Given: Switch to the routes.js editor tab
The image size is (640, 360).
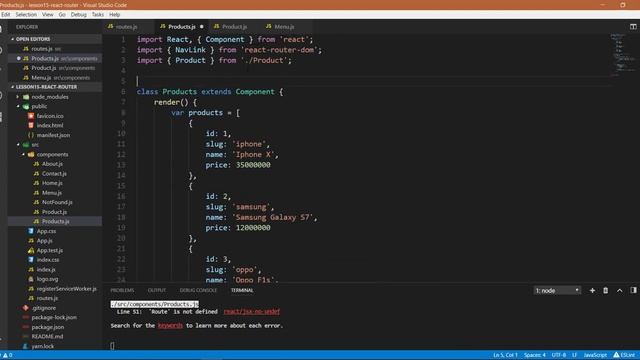Looking at the screenshot, I should [x=127, y=27].
